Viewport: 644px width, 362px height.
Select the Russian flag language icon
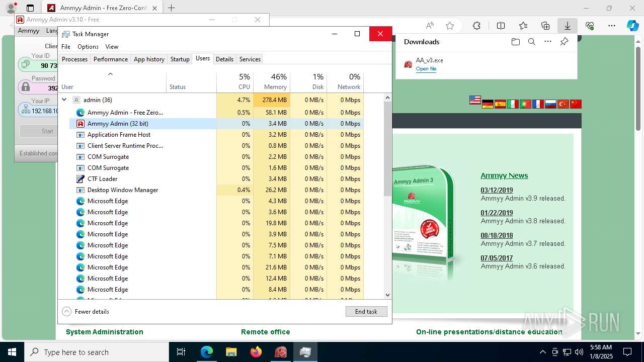pos(550,104)
